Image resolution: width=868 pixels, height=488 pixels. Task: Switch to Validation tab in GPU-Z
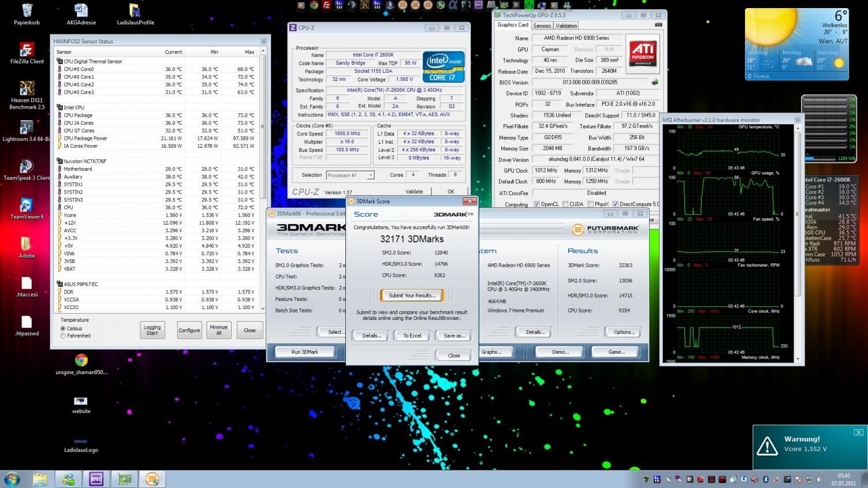(x=567, y=25)
